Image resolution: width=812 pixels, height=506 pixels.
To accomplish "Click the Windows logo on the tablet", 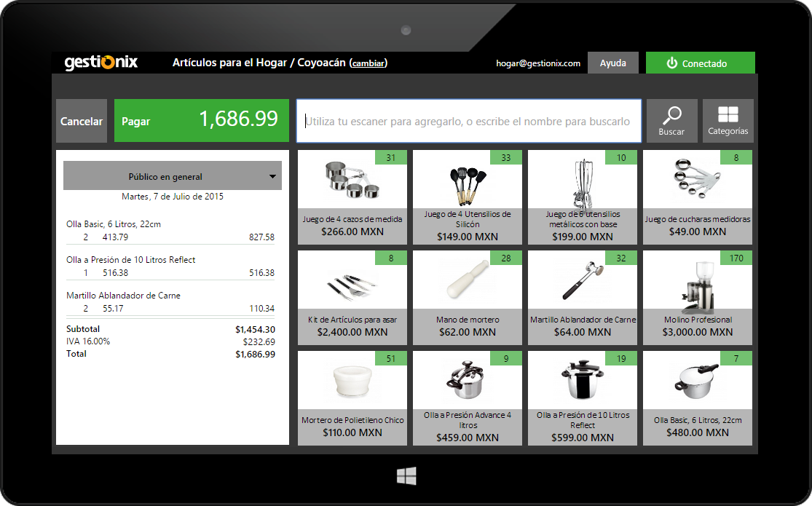I will 406,476.
